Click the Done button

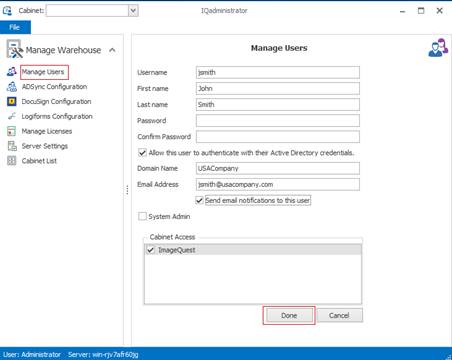click(x=289, y=315)
